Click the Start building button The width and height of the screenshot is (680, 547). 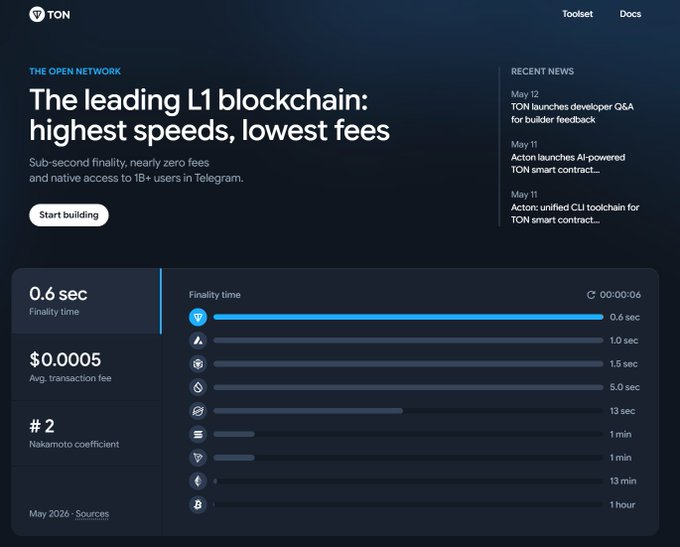pyautogui.click(x=69, y=215)
